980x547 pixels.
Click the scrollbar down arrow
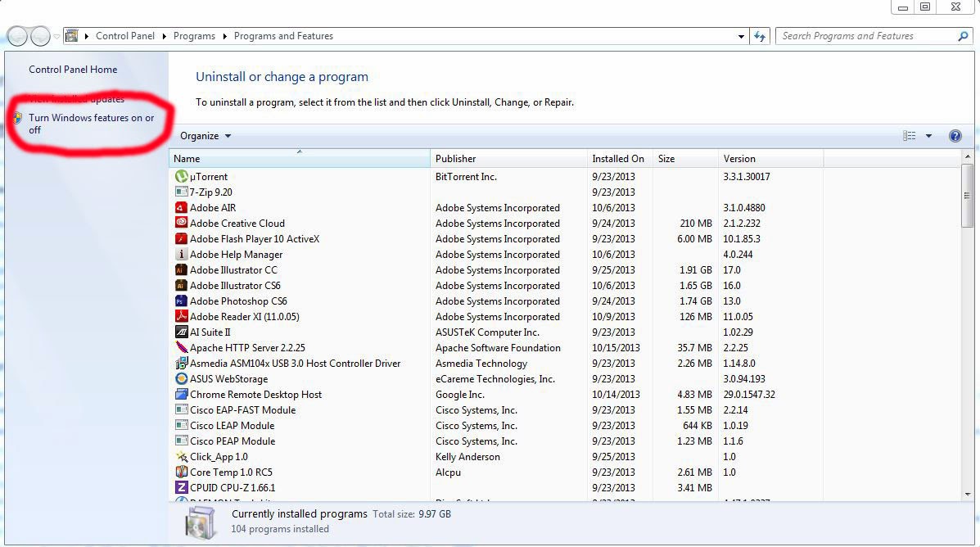coord(968,494)
